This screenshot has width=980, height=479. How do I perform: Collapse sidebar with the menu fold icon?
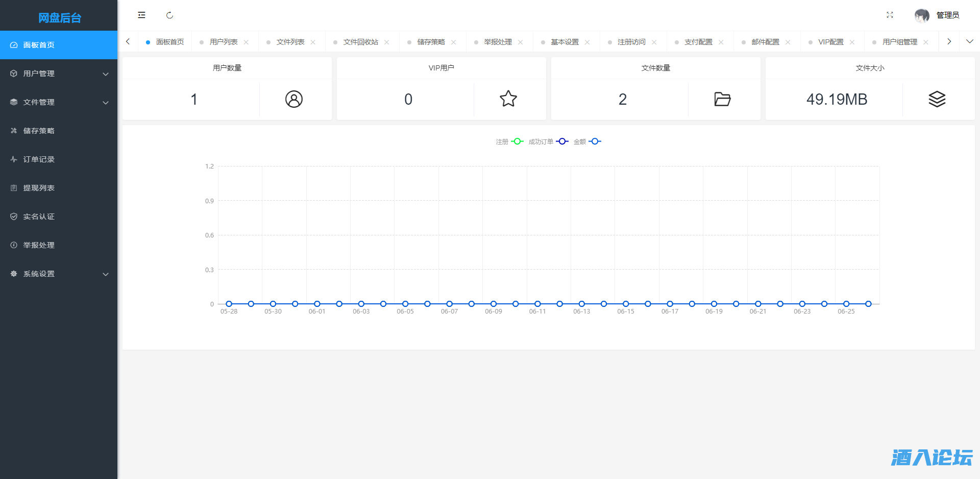[141, 15]
